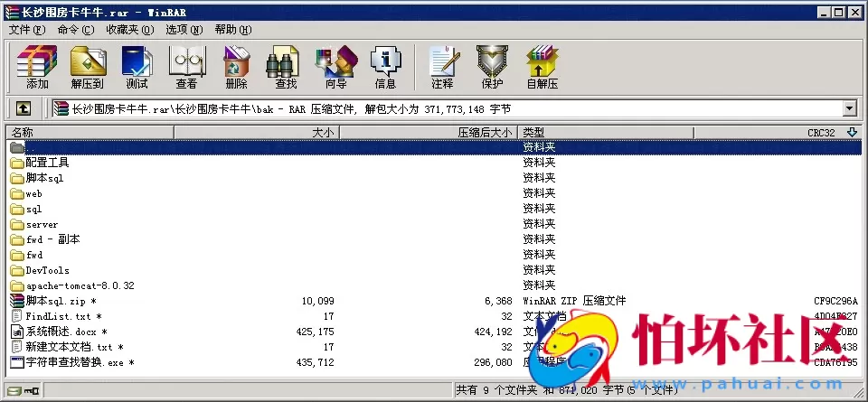The width and height of the screenshot is (868, 402).
Task: Select the fwd folder name
Action: coord(34,255)
